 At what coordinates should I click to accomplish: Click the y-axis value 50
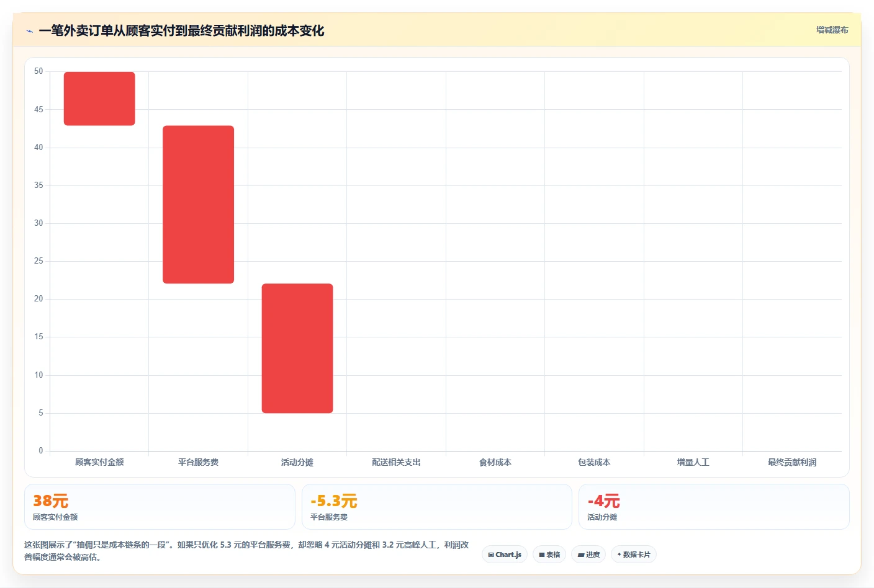[x=38, y=71]
